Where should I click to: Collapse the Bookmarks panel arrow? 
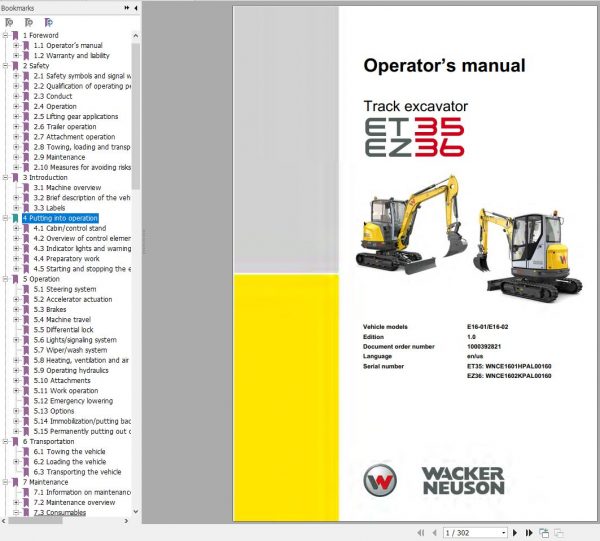[136, 8]
